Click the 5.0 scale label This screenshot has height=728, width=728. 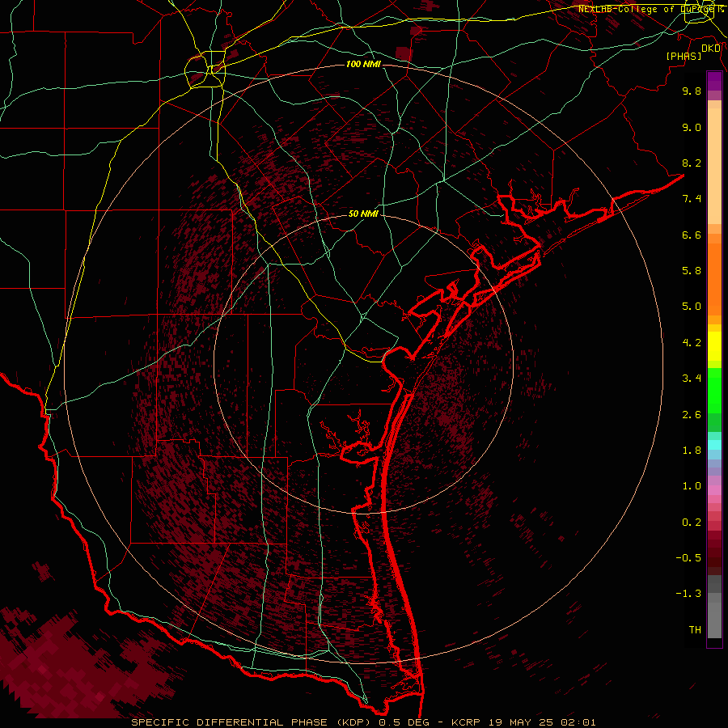tap(692, 307)
